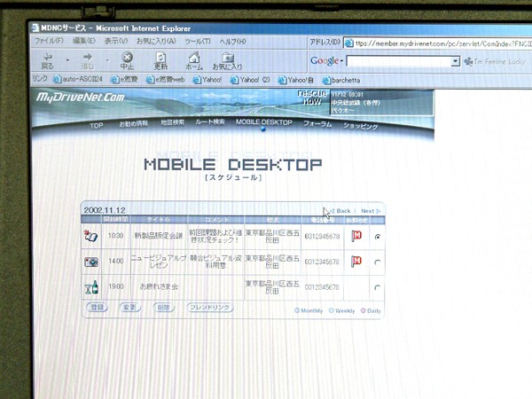This screenshot has width=532, height=399.
Task: Click the Google search input field
Action: [x=399, y=61]
